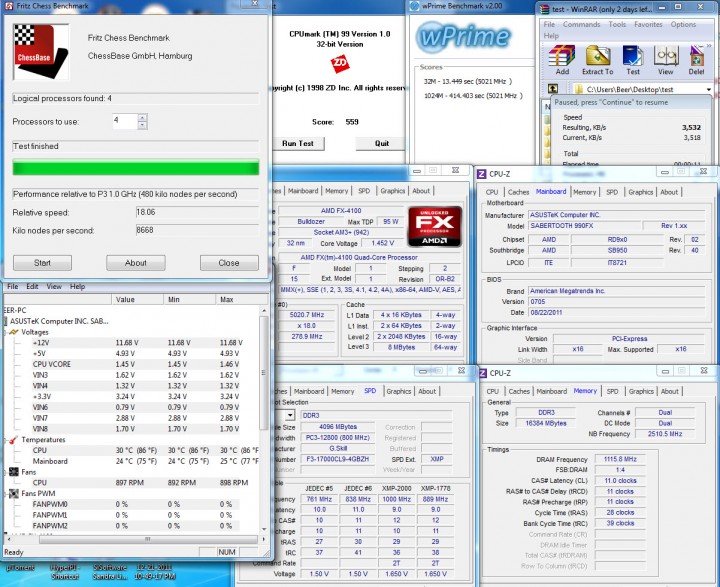Click the wPrime logo banner

click(464, 37)
